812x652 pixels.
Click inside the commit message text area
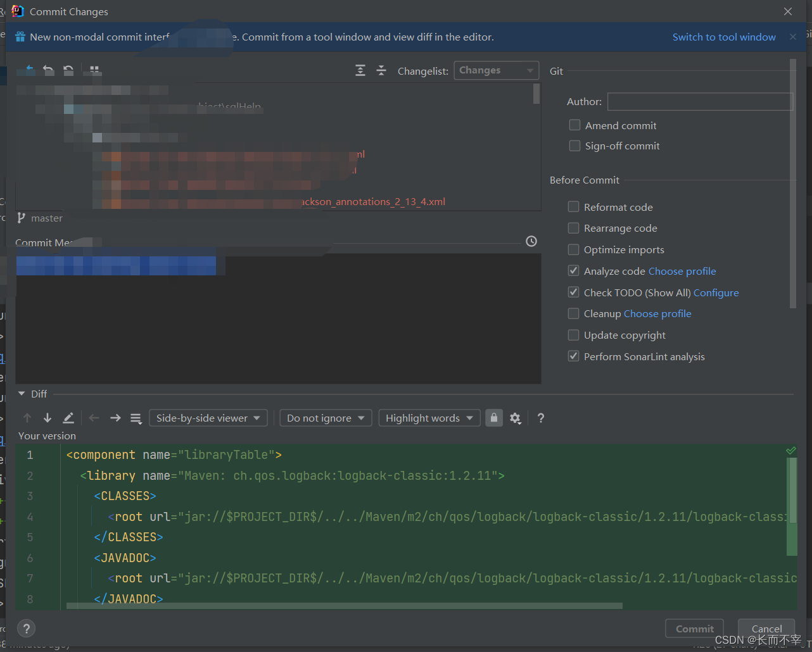(x=278, y=318)
